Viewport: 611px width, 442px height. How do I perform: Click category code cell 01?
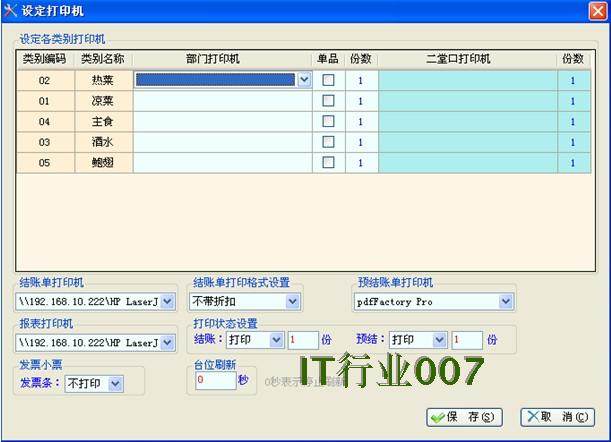45,101
